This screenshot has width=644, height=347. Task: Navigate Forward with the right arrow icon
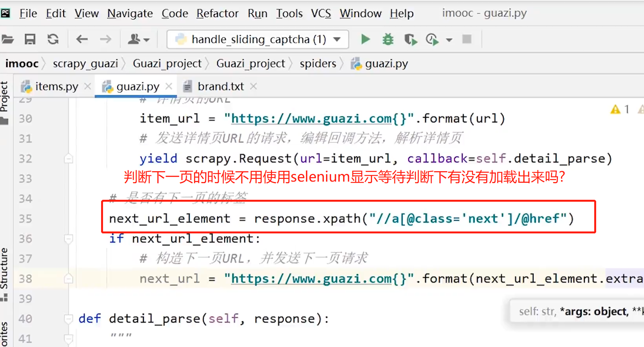(105, 39)
